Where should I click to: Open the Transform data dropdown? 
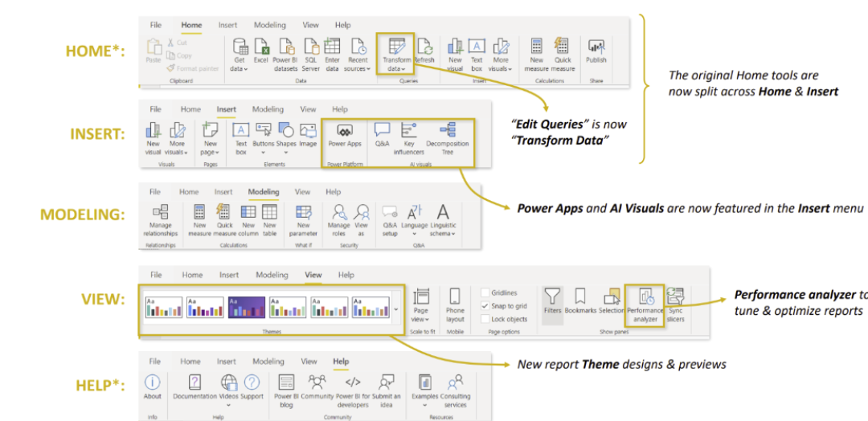tap(397, 55)
